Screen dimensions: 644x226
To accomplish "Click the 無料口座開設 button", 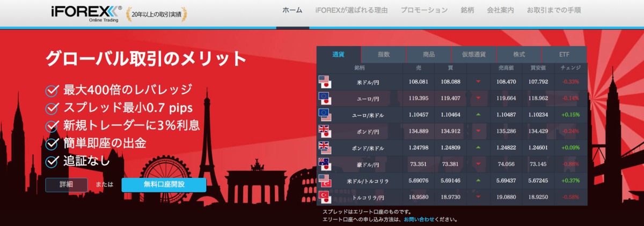I will coord(164,184).
